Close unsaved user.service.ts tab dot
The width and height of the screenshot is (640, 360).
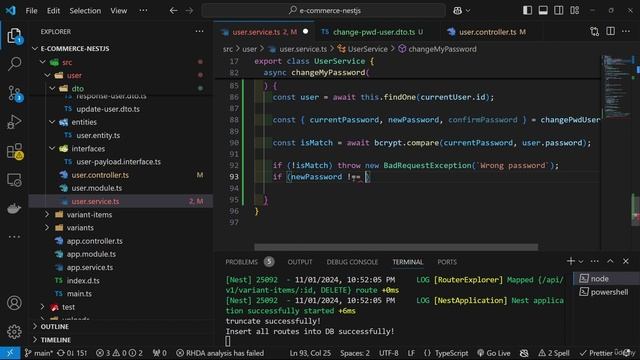(305, 31)
